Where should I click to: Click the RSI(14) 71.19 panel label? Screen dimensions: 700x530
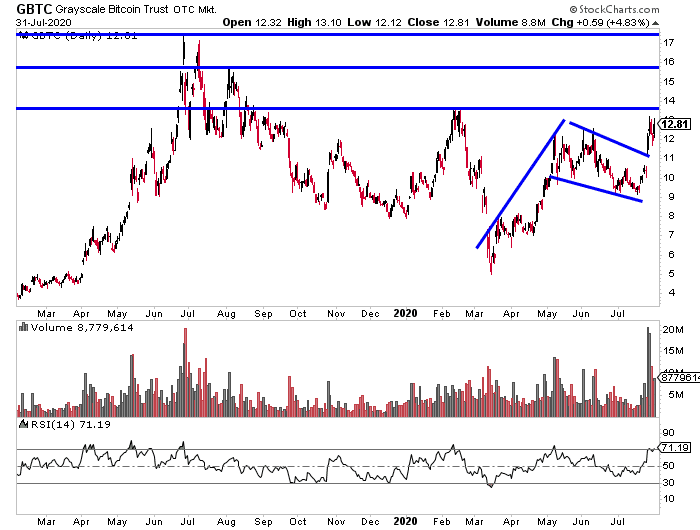[x=71, y=424]
